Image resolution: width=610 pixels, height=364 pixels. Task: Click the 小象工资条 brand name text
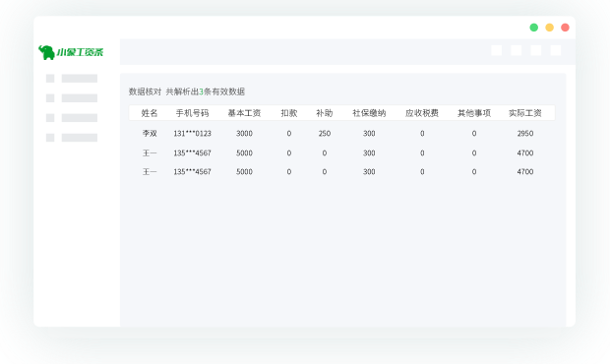point(80,52)
